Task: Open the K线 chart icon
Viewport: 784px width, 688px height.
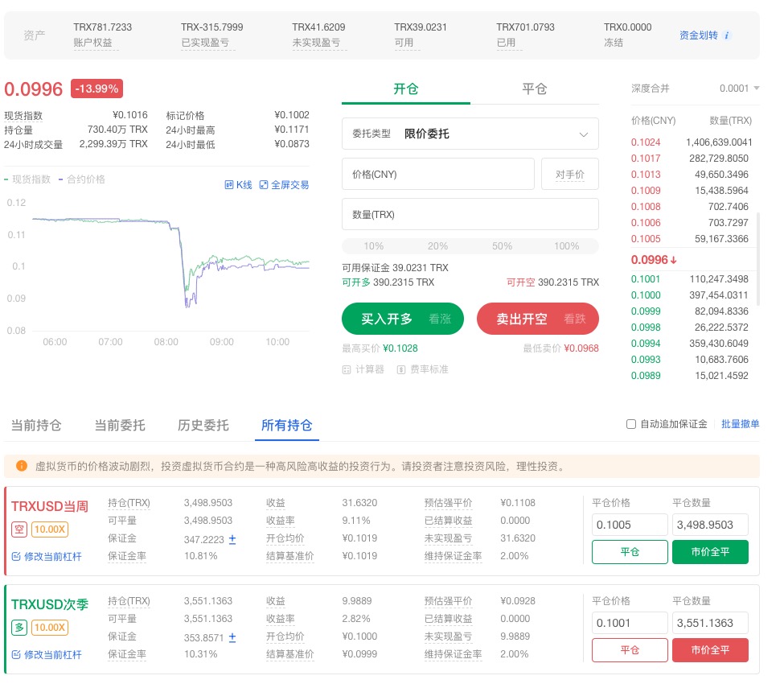Action: click(229, 184)
